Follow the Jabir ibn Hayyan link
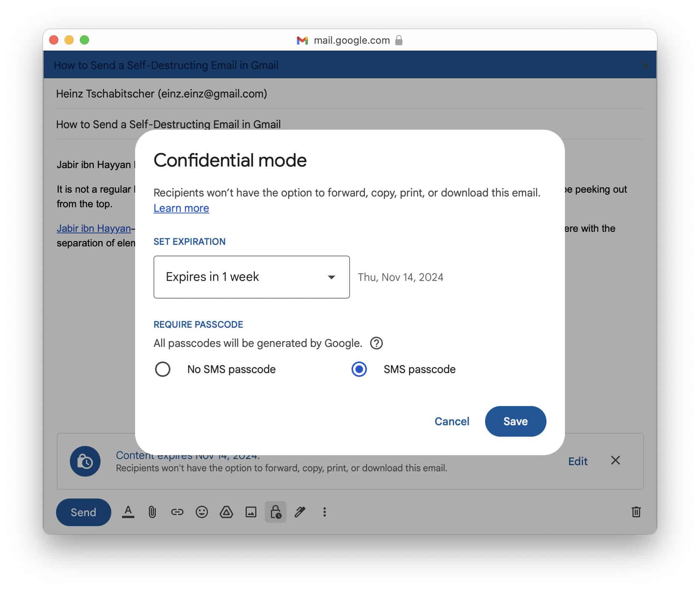This screenshot has height=591, width=700. [x=93, y=228]
